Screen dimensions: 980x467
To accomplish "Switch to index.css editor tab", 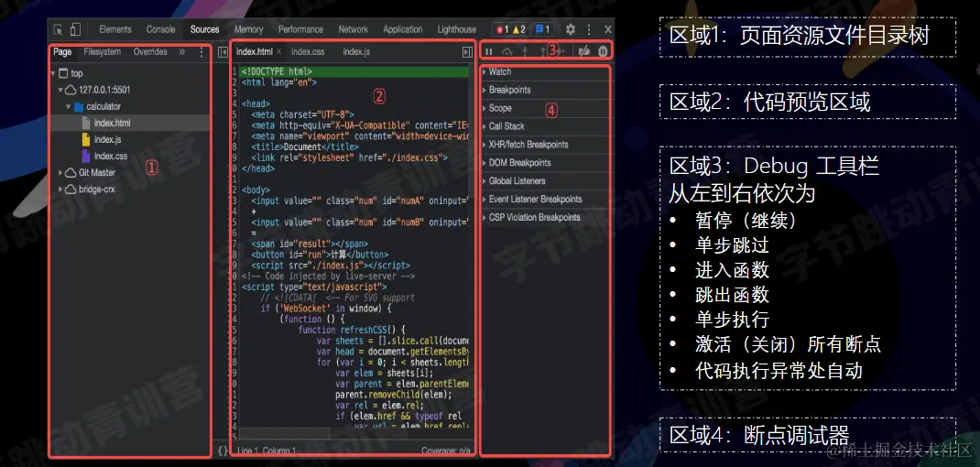I will [308, 52].
